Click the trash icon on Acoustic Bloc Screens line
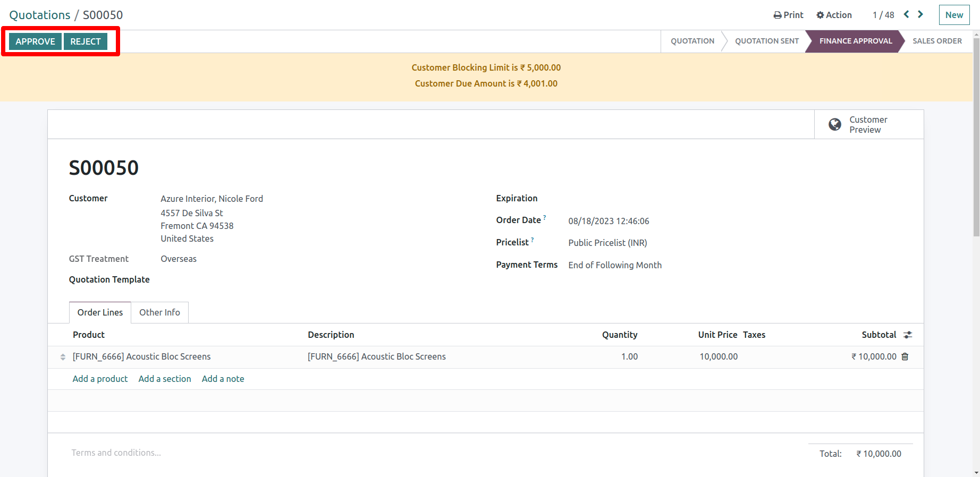Viewport: 980px width, 477px height. (x=905, y=356)
